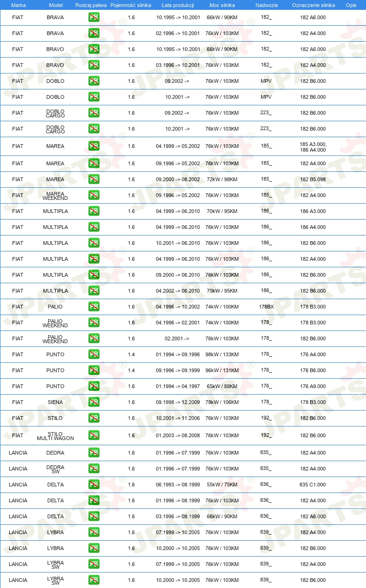Select the MULTIPLA 186 A3.000 row
This screenshot has width=366, height=588.
pos(183,211)
